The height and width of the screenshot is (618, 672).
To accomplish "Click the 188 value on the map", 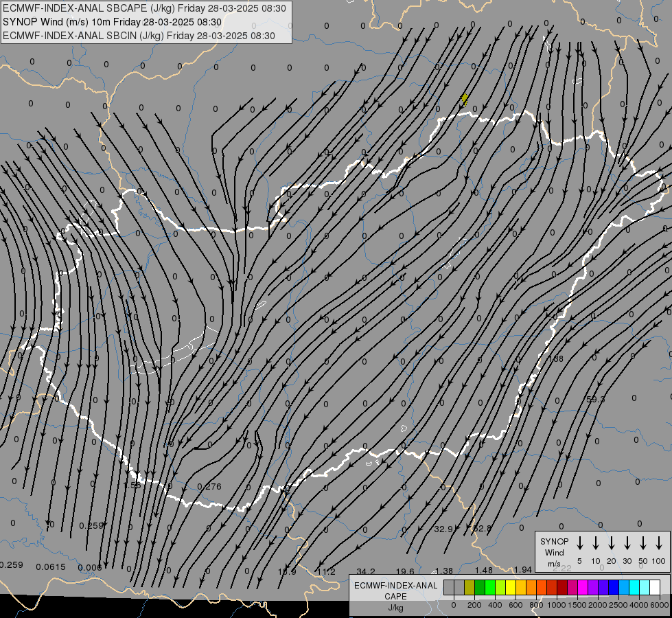I will (x=556, y=358).
